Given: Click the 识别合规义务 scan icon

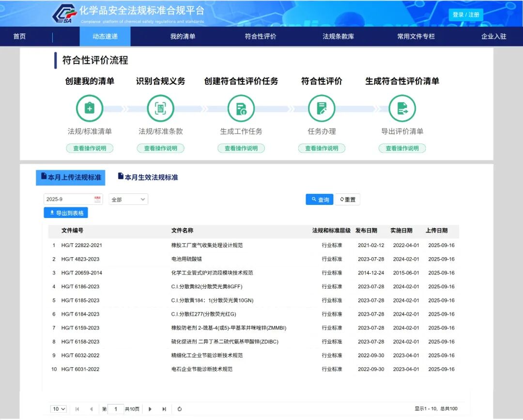Looking at the screenshot, I should [160, 108].
